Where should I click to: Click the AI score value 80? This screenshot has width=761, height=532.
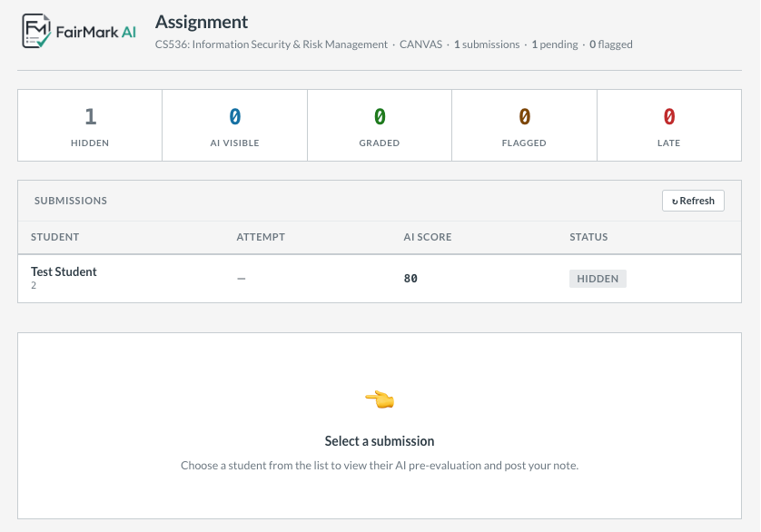click(x=410, y=279)
